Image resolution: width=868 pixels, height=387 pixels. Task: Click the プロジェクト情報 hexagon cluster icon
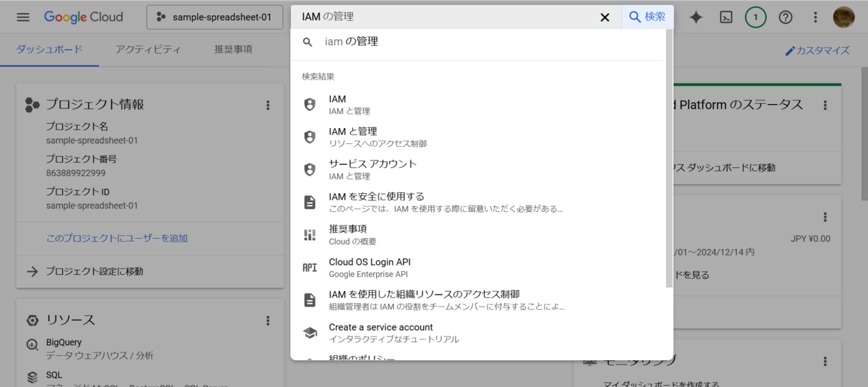coord(32,105)
